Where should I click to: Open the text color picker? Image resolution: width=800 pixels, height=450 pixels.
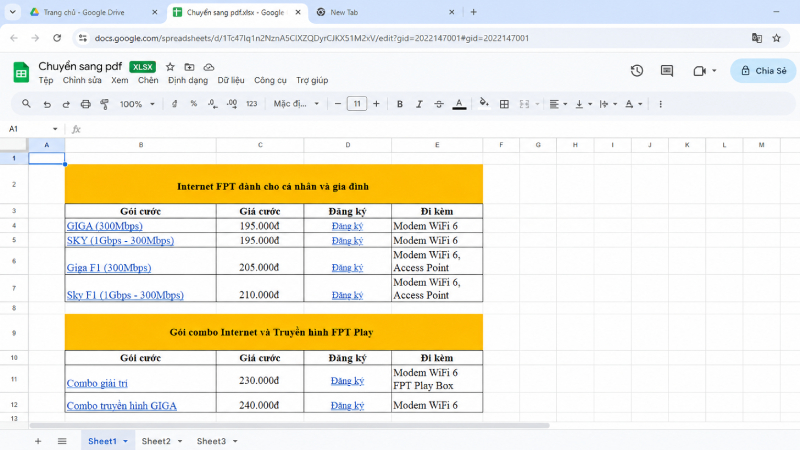tap(459, 104)
